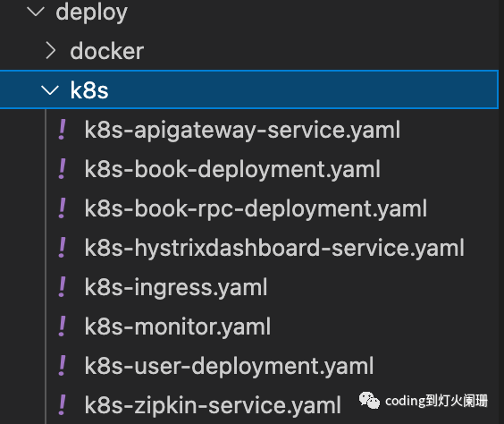
Task: Open k8s-apigateway-service.yaml file
Action: 242,131
